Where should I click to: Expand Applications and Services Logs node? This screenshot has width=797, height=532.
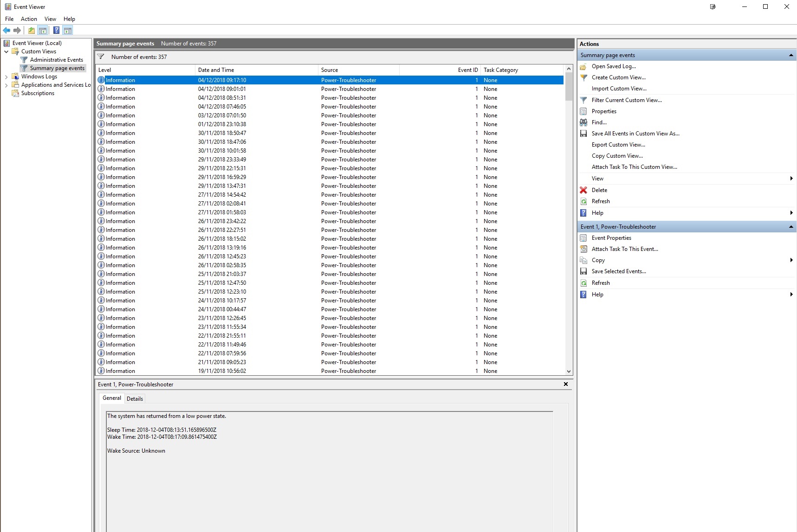coord(6,85)
